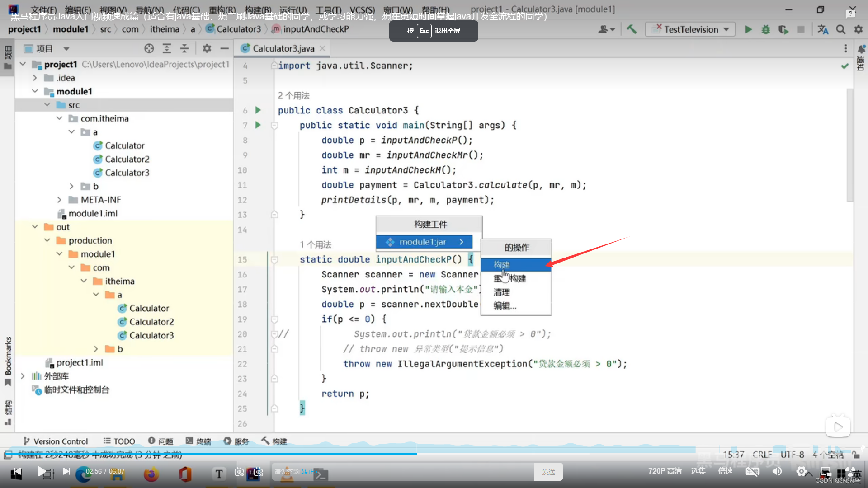Screen dimensions: 868x488
Task: Open editor tab options three-dot icon
Action: [x=845, y=48]
